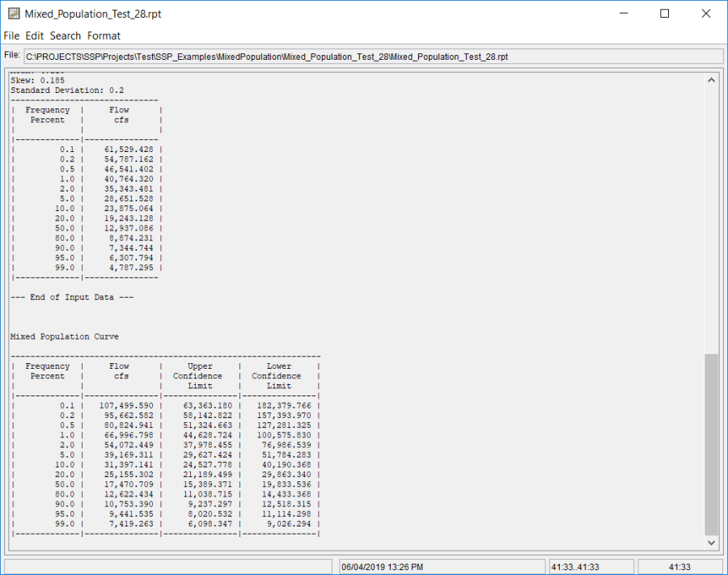Click mixed curve flow 7,419.263
The height and width of the screenshot is (575, 728).
pyautogui.click(x=131, y=524)
